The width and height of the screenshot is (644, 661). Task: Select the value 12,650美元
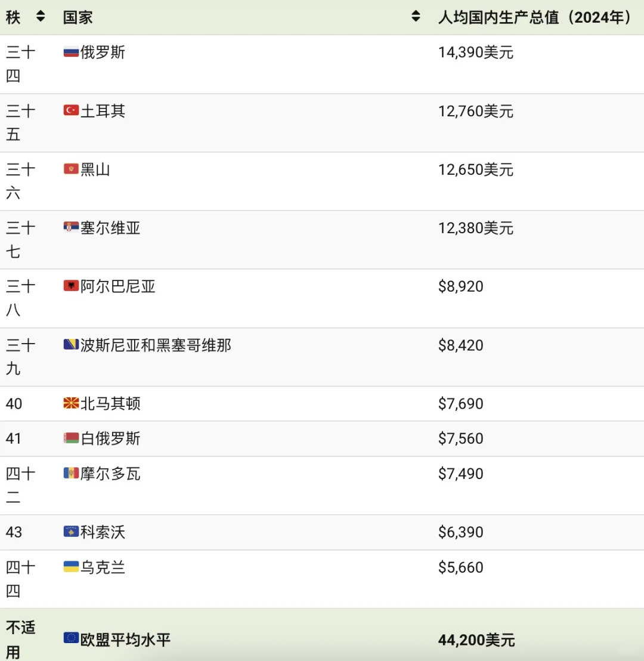[475, 169]
